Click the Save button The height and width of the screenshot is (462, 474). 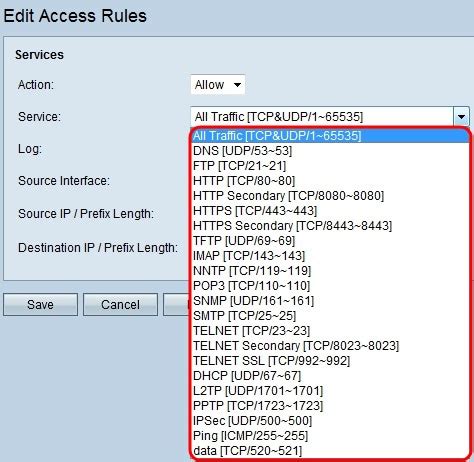pyautogui.click(x=40, y=305)
